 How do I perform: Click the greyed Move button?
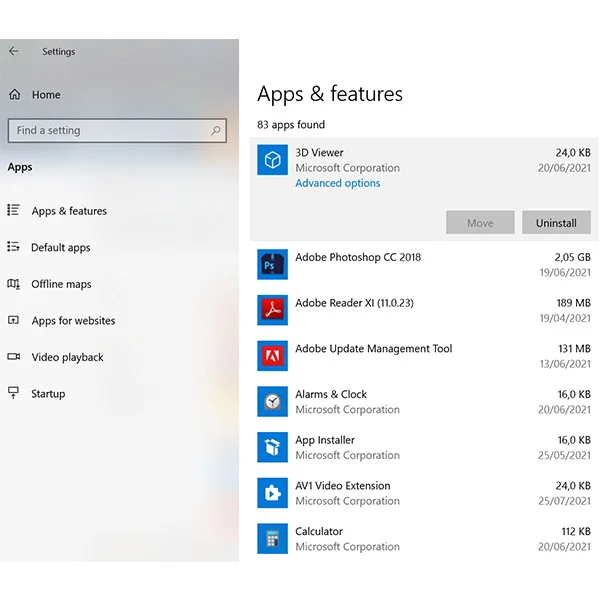pos(480,222)
